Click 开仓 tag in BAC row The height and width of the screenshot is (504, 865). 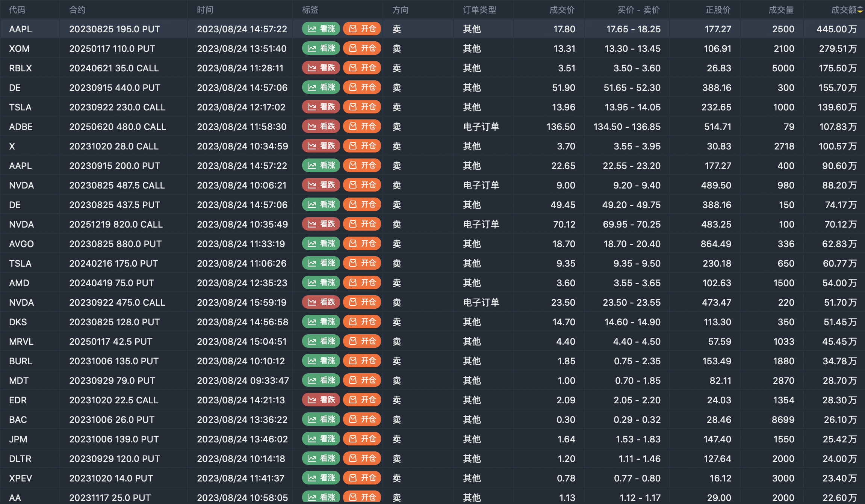coord(362,419)
